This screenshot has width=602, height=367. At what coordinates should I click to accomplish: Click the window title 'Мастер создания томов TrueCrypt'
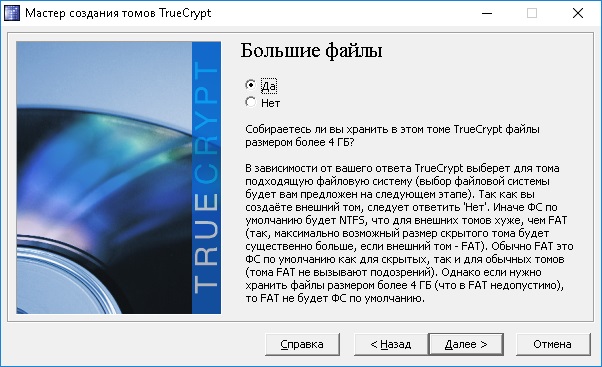(x=118, y=13)
